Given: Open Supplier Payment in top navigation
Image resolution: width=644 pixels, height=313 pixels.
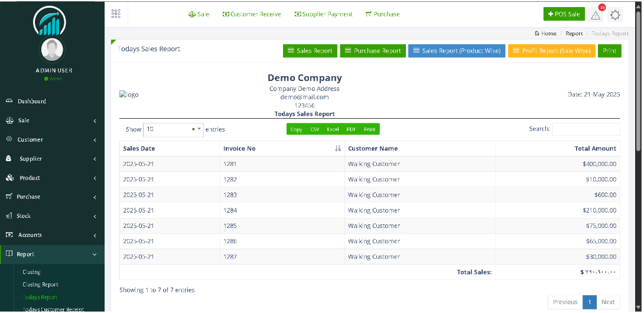Looking at the screenshot, I should coord(323,14).
